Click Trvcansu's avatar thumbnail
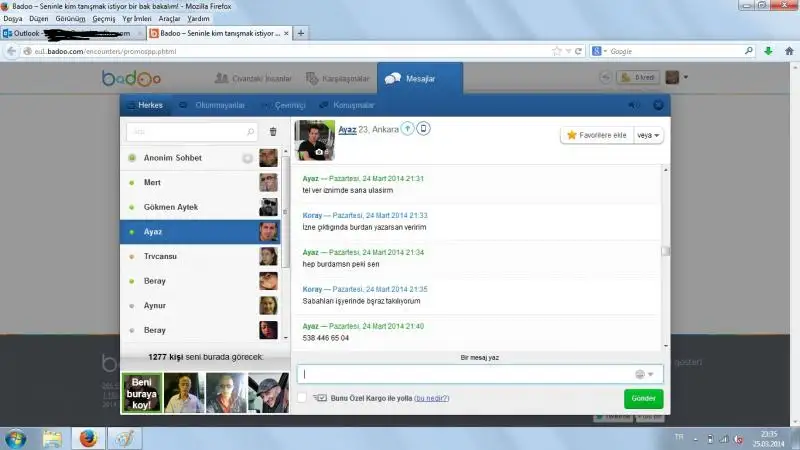The height and width of the screenshot is (450, 800). pos(268,256)
